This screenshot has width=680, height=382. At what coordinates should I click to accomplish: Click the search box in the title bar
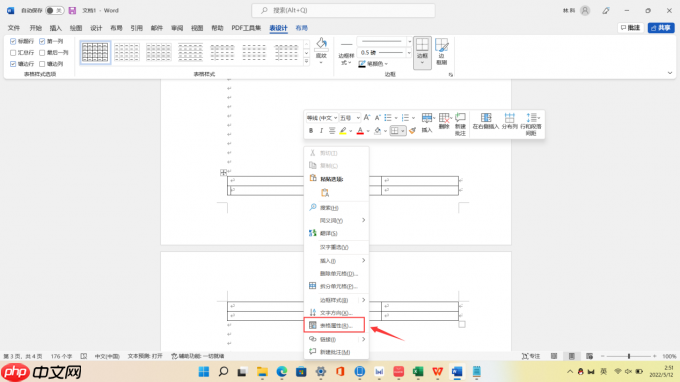click(x=343, y=10)
